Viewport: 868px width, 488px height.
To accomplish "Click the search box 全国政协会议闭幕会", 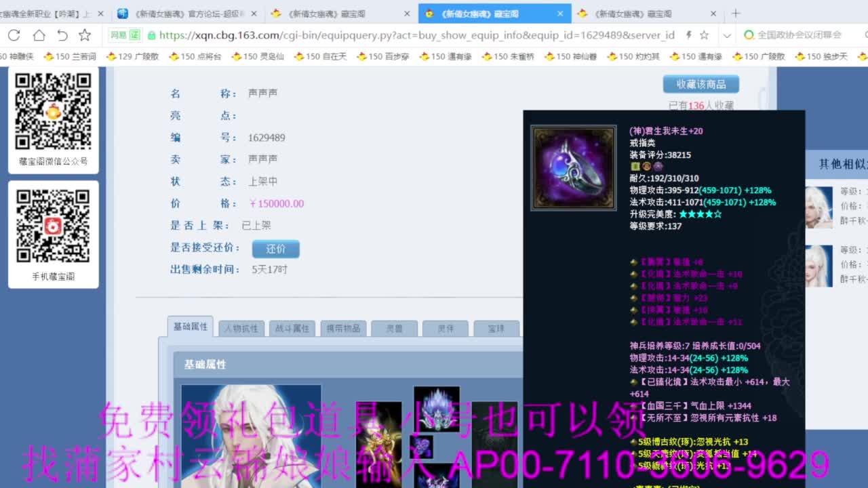I will [x=800, y=35].
